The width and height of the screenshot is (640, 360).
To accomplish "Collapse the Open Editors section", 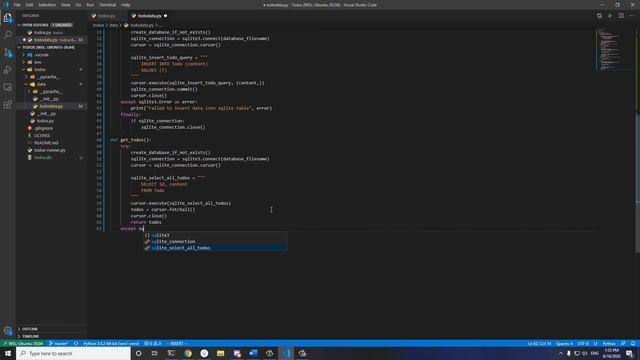I will coord(51,25).
